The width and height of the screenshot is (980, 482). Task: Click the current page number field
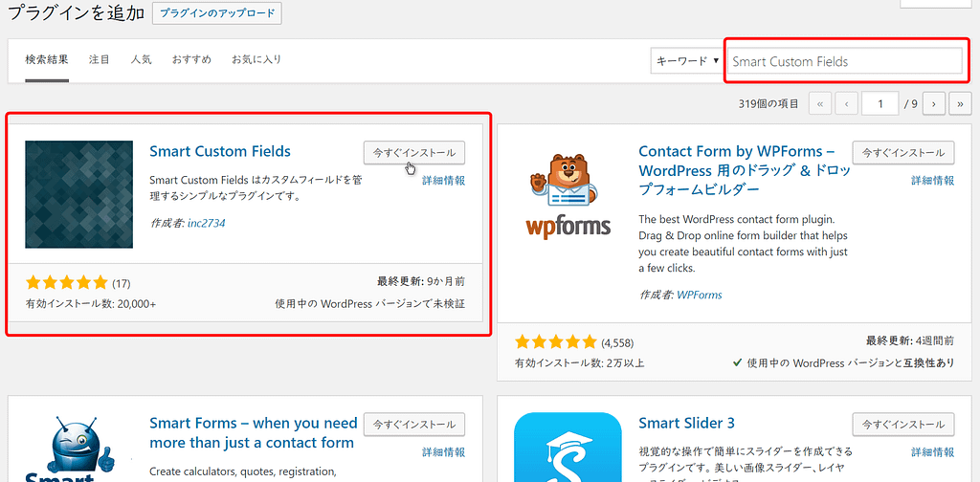(x=880, y=104)
